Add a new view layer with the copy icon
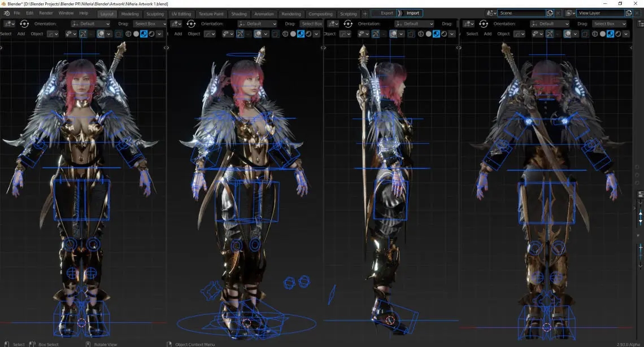Viewport: 644px width, 347px height. [x=629, y=13]
